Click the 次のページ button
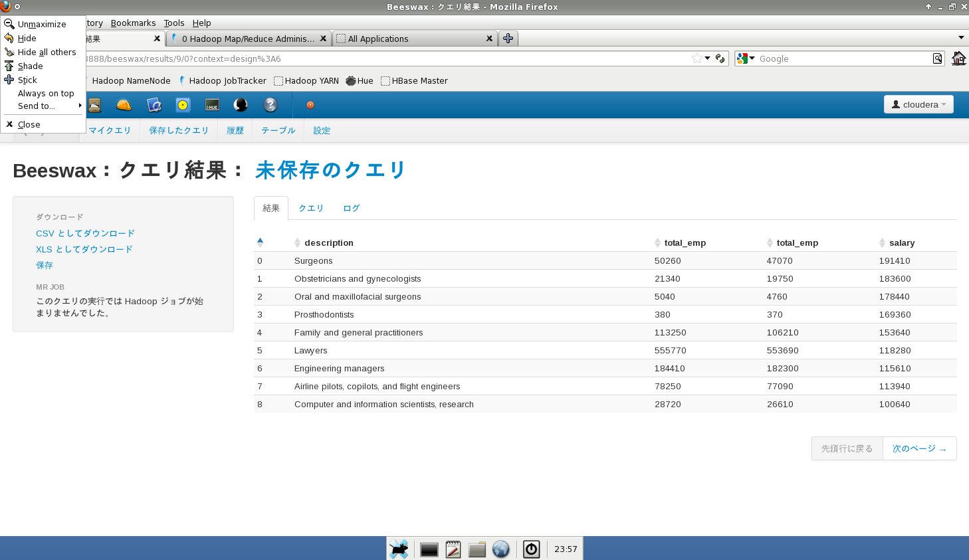 click(919, 448)
